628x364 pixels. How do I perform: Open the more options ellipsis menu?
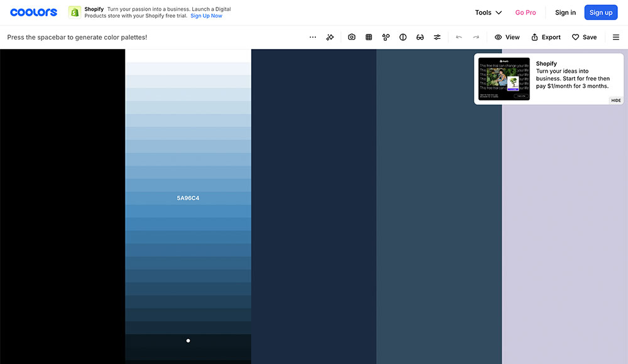click(313, 37)
